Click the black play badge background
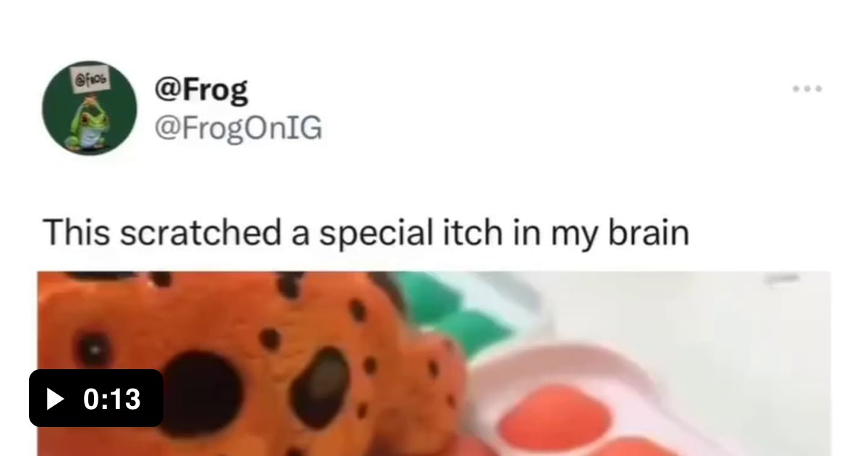This screenshot has width=868, height=456. click(96, 398)
